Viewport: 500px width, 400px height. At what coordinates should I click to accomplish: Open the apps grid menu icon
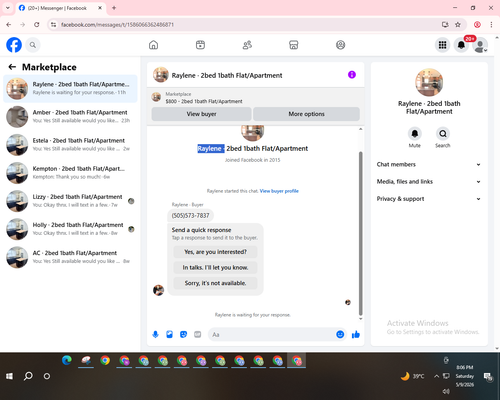[442, 45]
